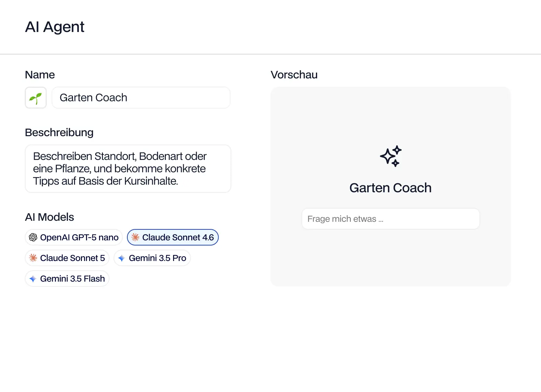541x392 pixels.
Task: Click the sparkles icon in the preview
Action: tap(391, 156)
